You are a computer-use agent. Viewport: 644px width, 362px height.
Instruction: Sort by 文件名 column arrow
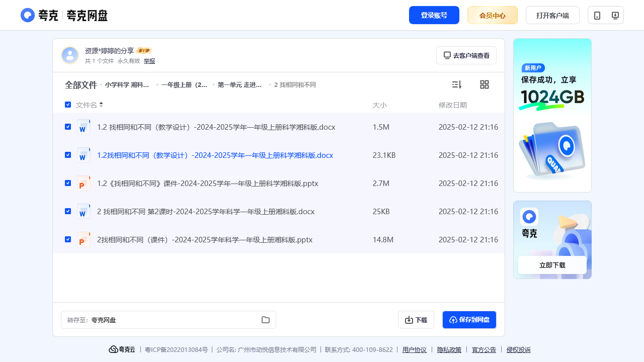[x=101, y=105]
